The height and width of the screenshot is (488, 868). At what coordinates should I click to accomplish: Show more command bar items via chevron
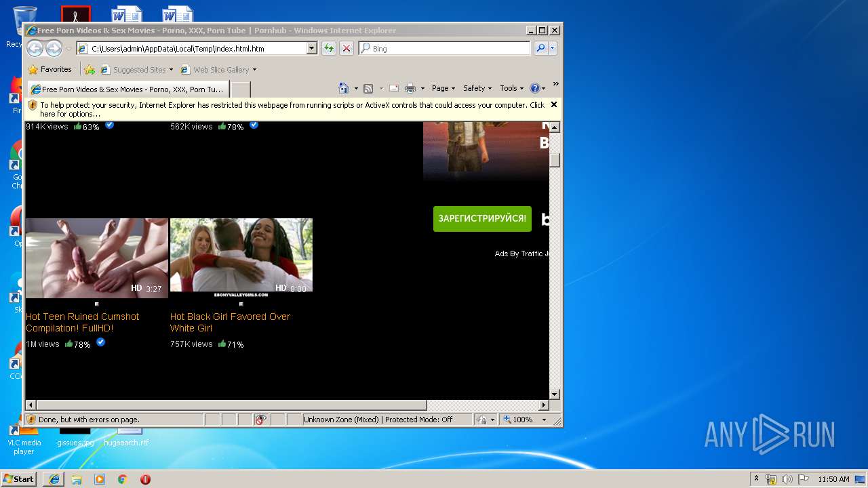[x=556, y=84]
